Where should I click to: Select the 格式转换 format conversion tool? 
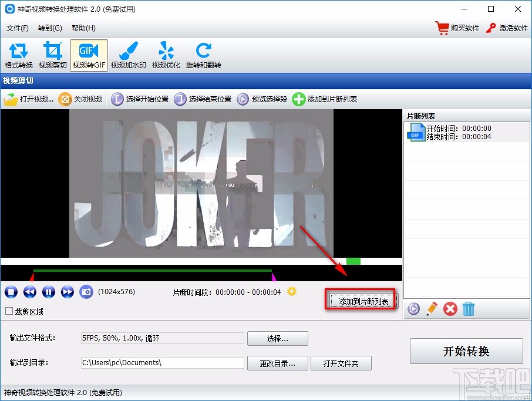click(x=19, y=55)
